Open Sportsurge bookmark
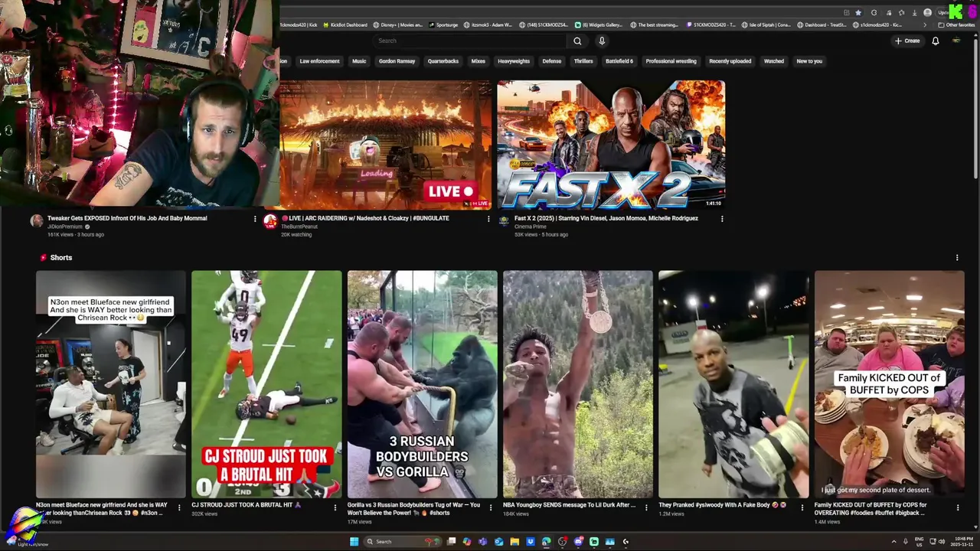 point(443,24)
